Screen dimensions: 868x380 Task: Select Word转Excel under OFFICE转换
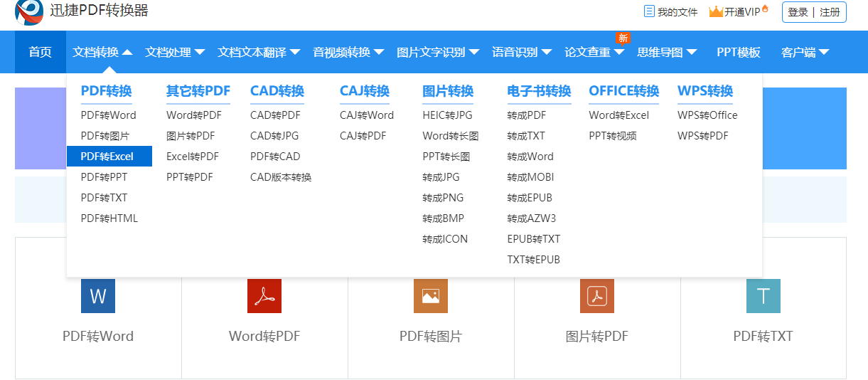(619, 115)
